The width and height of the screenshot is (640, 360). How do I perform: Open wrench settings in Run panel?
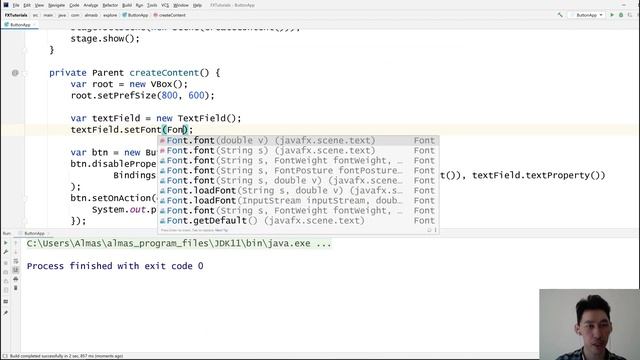point(6,252)
